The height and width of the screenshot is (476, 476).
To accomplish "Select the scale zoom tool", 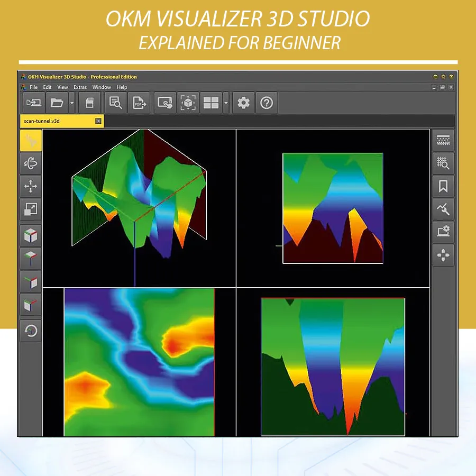I will [x=31, y=209].
